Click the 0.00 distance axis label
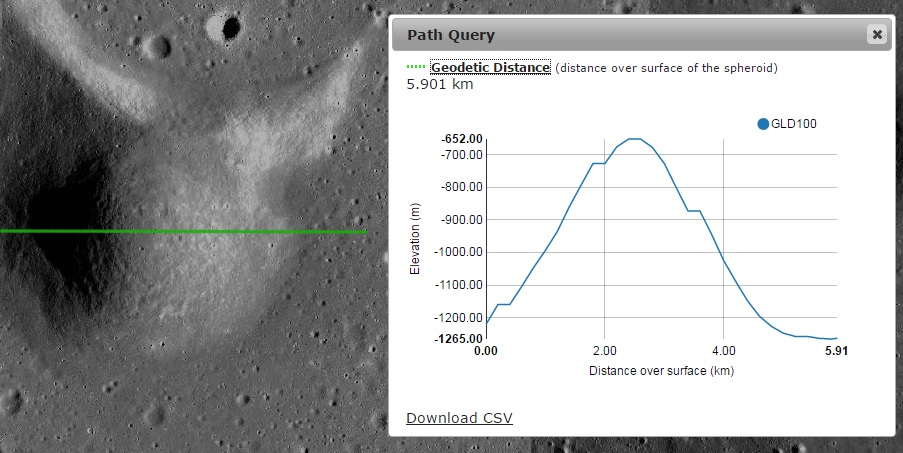Screen dimensions: 903x453 tap(486, 352)
